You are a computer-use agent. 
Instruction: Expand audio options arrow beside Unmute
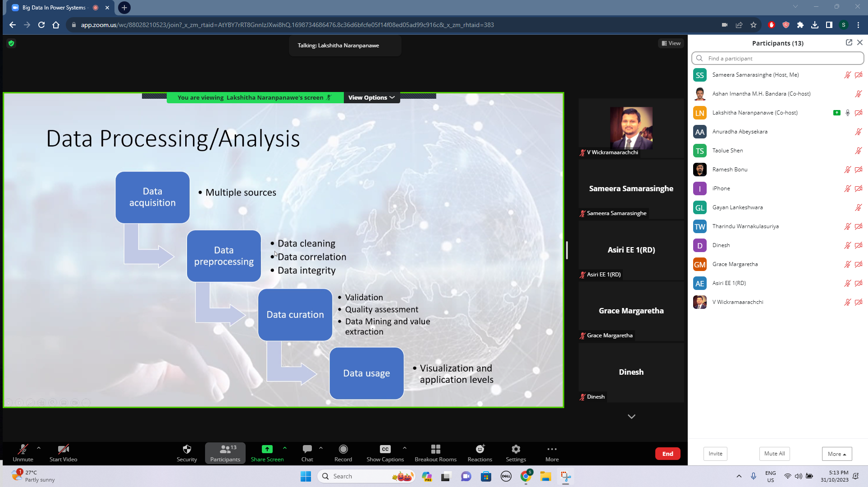pyautogui.click(x=39, y=448)
